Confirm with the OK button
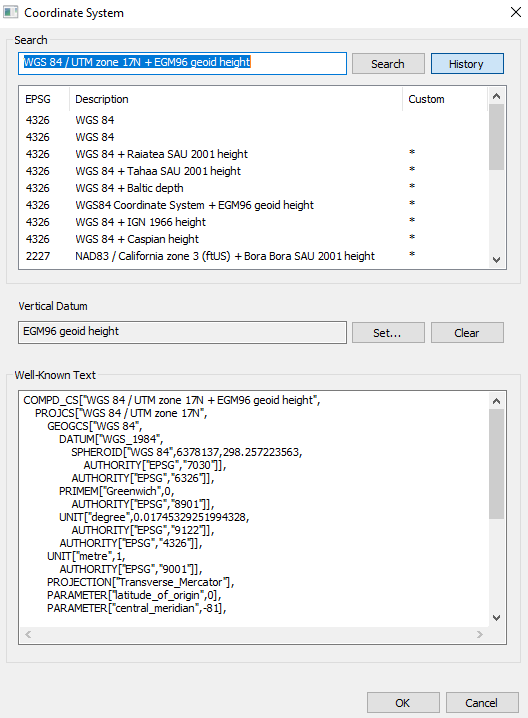This screenshot has width=528, height=718. [x=403, y=702]
